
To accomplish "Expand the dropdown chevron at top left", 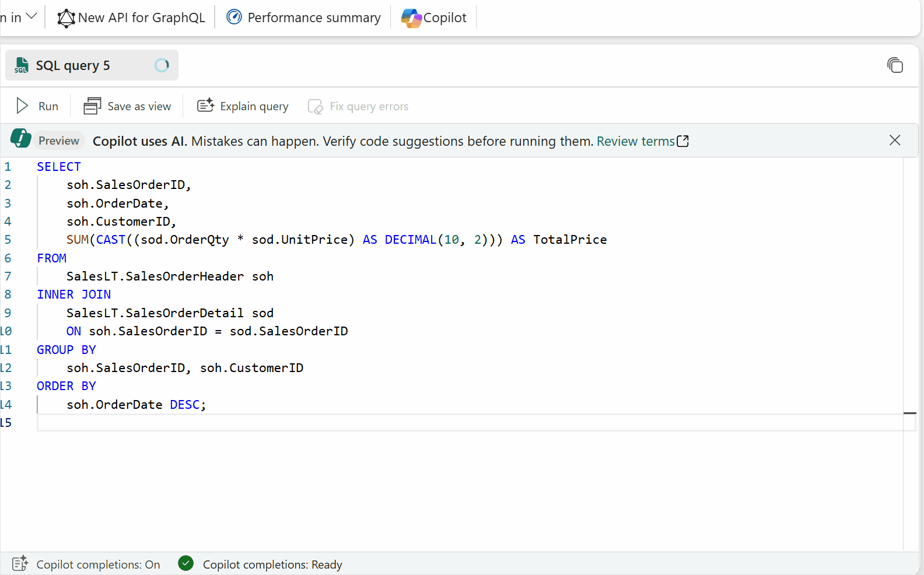I will [32, 16].
